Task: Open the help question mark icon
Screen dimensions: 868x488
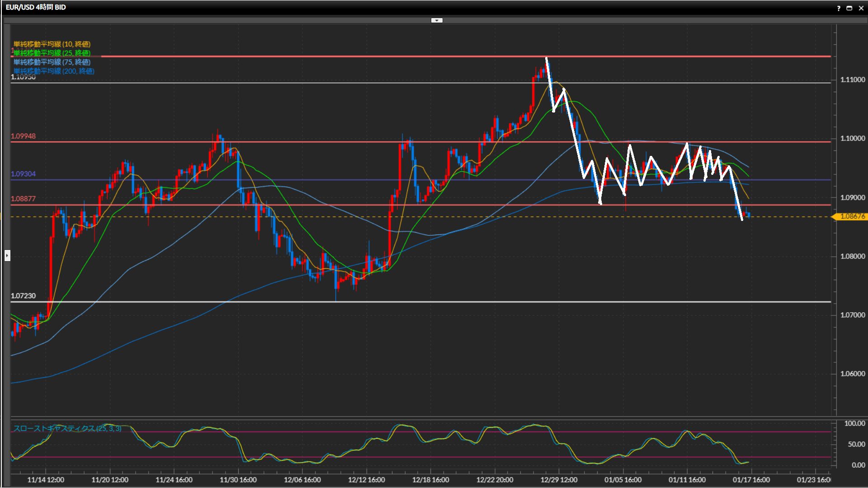Action: 839,8
